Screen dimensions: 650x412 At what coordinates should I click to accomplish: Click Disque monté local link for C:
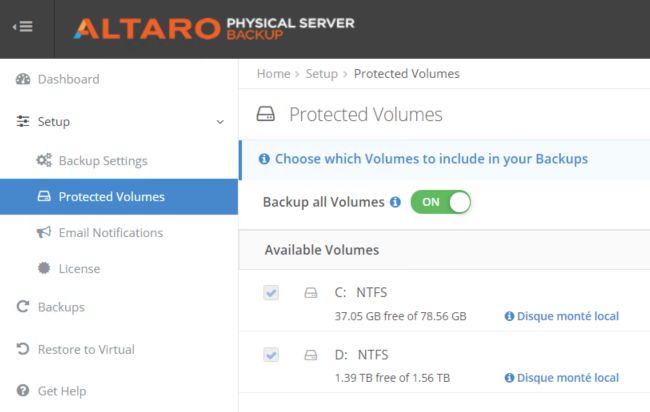[x=567, y=316]
